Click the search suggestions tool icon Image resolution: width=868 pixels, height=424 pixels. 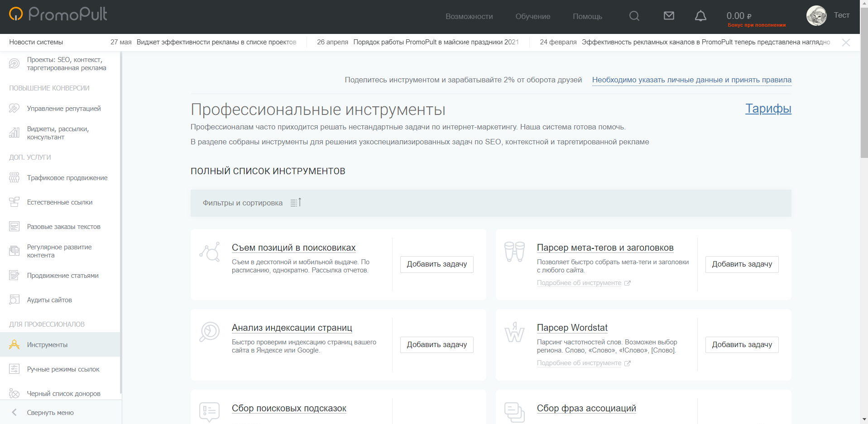tap(210, 412)
